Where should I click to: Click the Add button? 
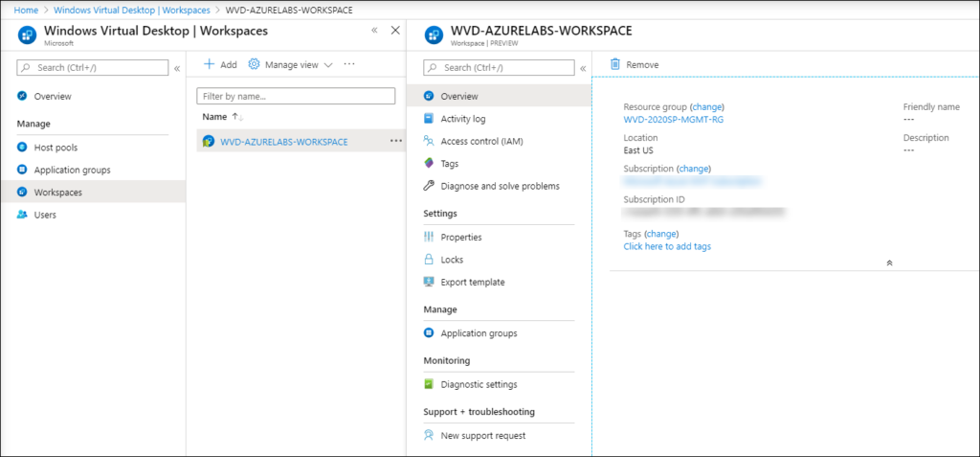point(221,64)
